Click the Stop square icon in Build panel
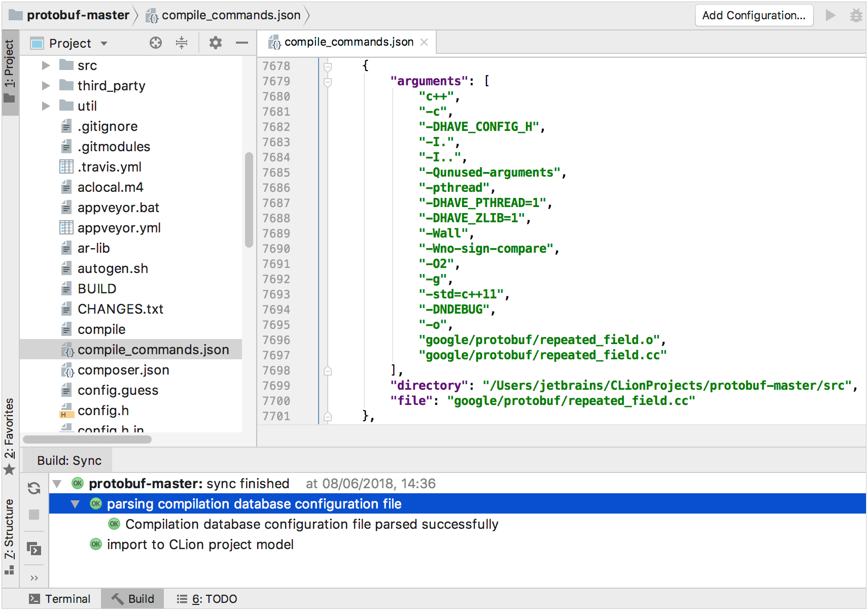868x611 pixels. [34, 515]
